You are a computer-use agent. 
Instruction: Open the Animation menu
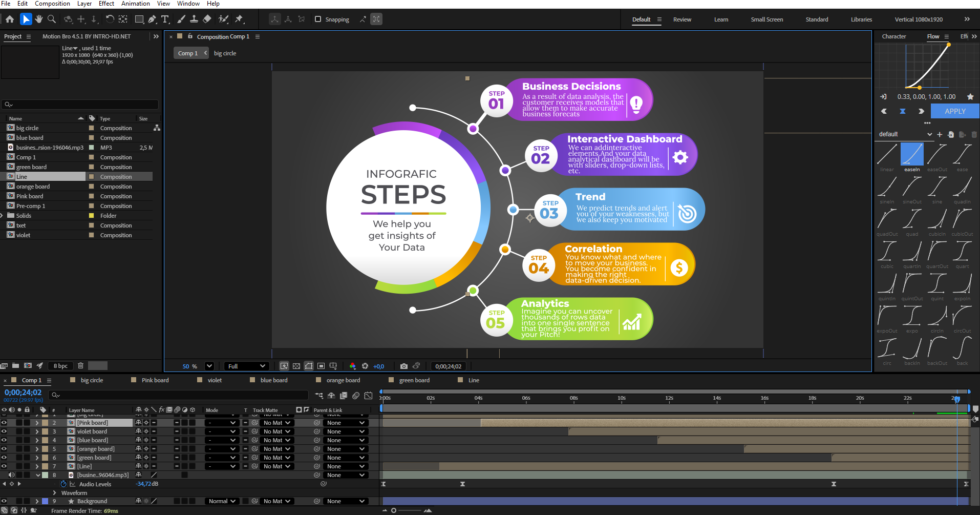[x=135, y=4]
